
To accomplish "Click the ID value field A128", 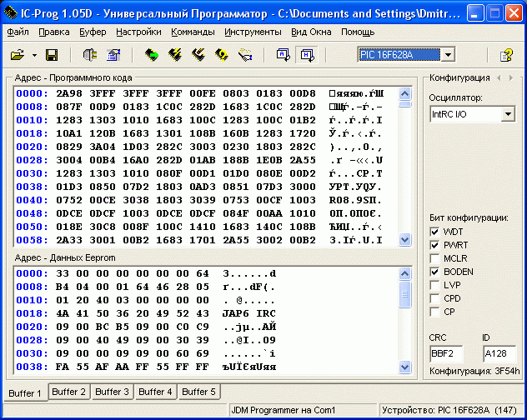I will [x=499, y=353].
